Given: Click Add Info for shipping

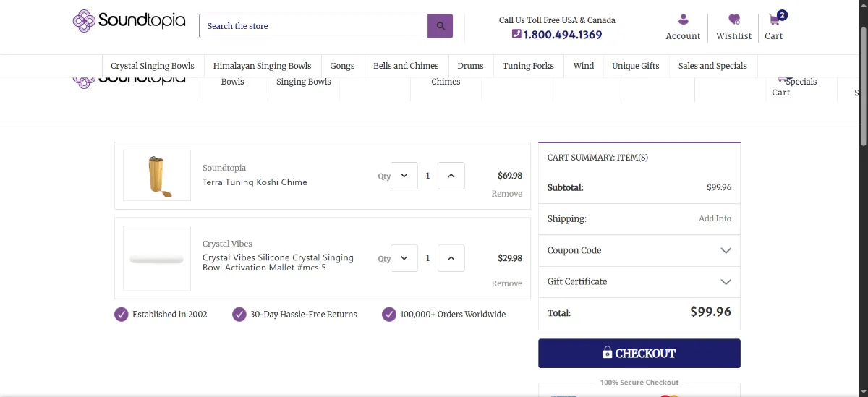Looking at the screenshot, I should [x=715, y=218].
